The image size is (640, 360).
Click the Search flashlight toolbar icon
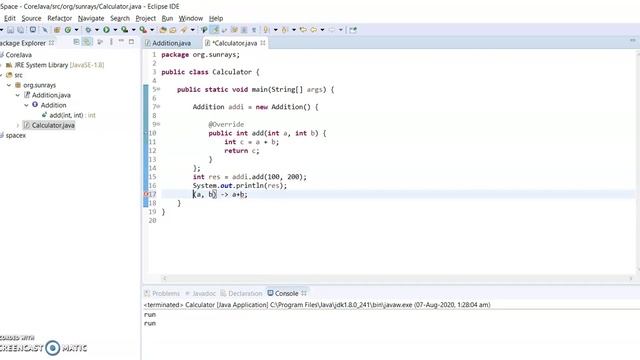pyautogui.click(x=184, y=30)
